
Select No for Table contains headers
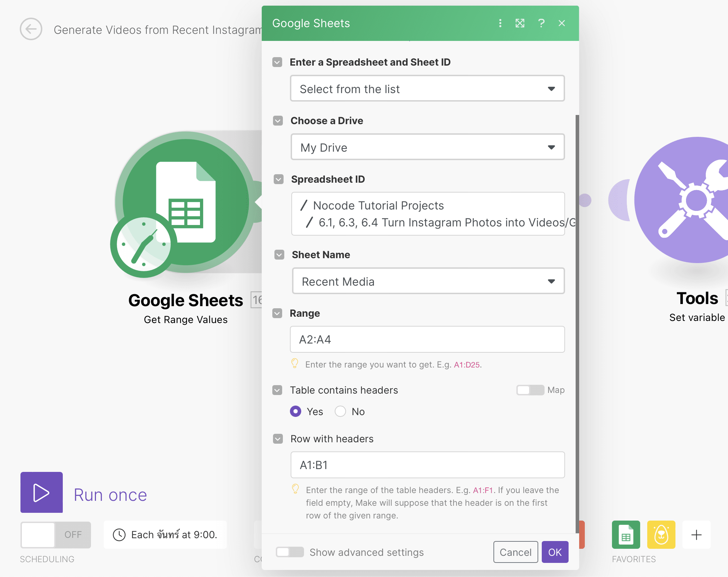340,411
